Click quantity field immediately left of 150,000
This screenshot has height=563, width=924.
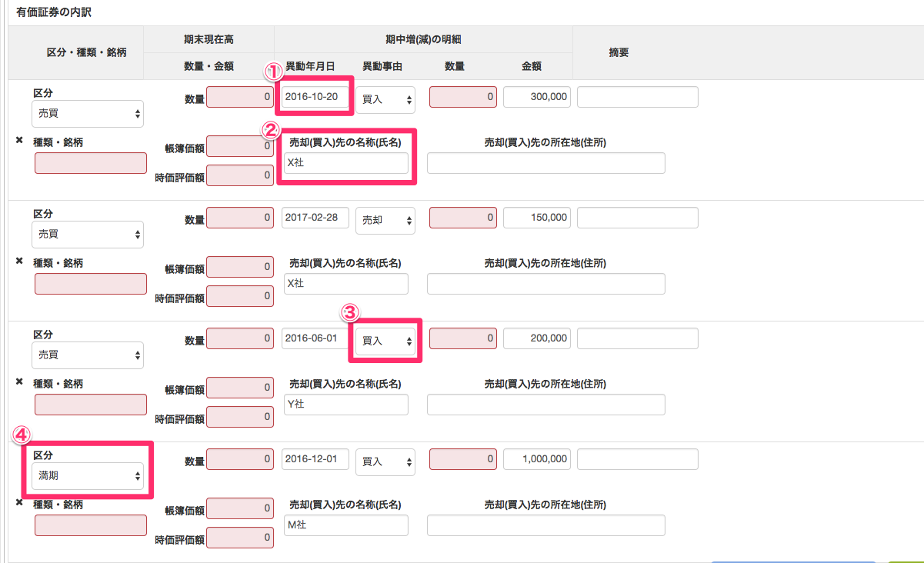pos(463,218)
